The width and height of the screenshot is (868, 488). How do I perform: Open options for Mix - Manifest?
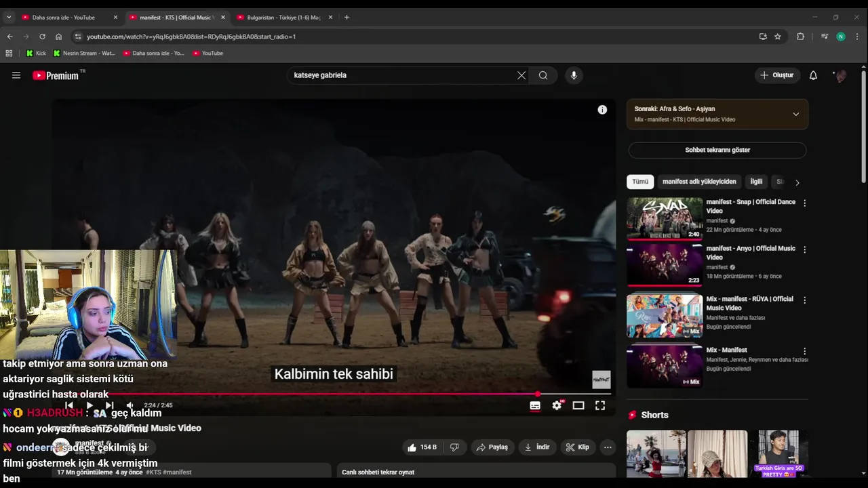[805, 351]
